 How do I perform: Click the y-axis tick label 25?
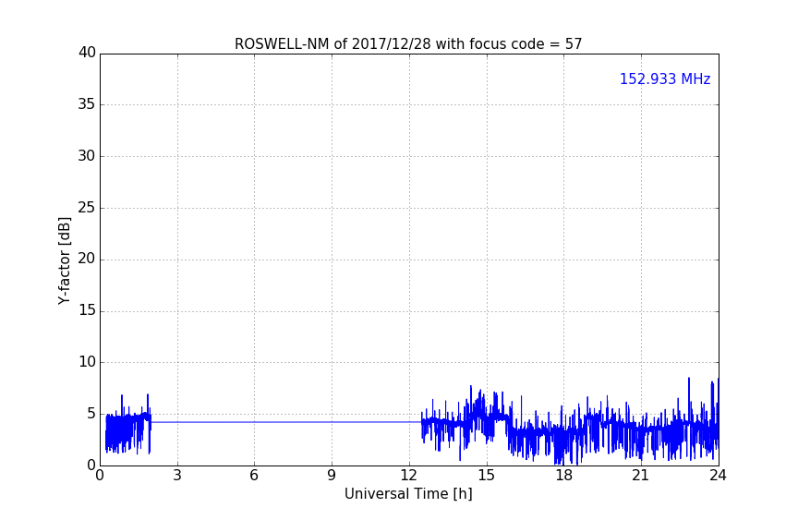87,208
